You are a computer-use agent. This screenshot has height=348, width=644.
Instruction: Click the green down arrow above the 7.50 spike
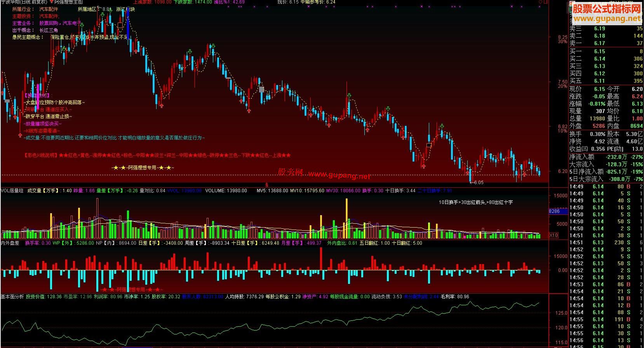[349, 96]
